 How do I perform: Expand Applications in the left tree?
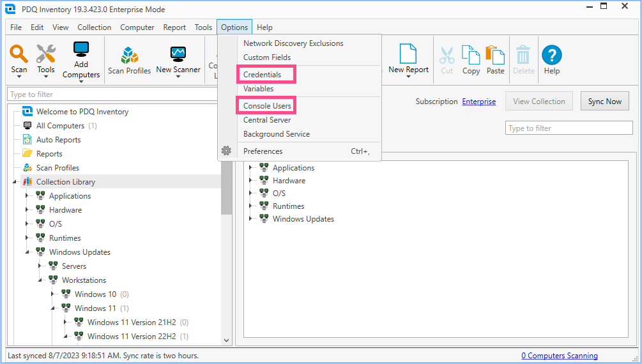tap(27, 195)
